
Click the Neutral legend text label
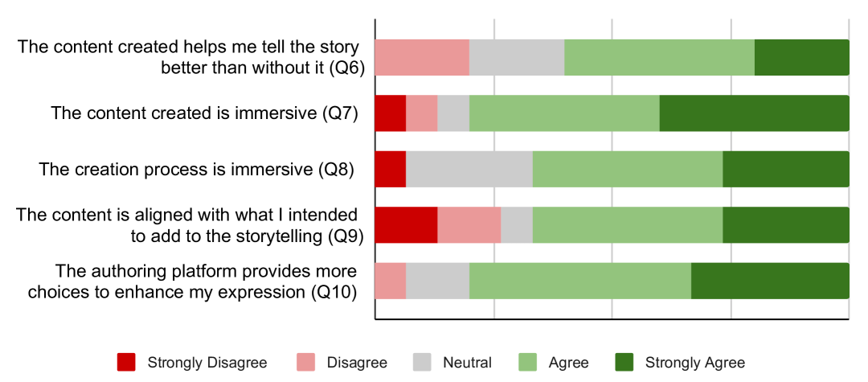coord(467,363)
